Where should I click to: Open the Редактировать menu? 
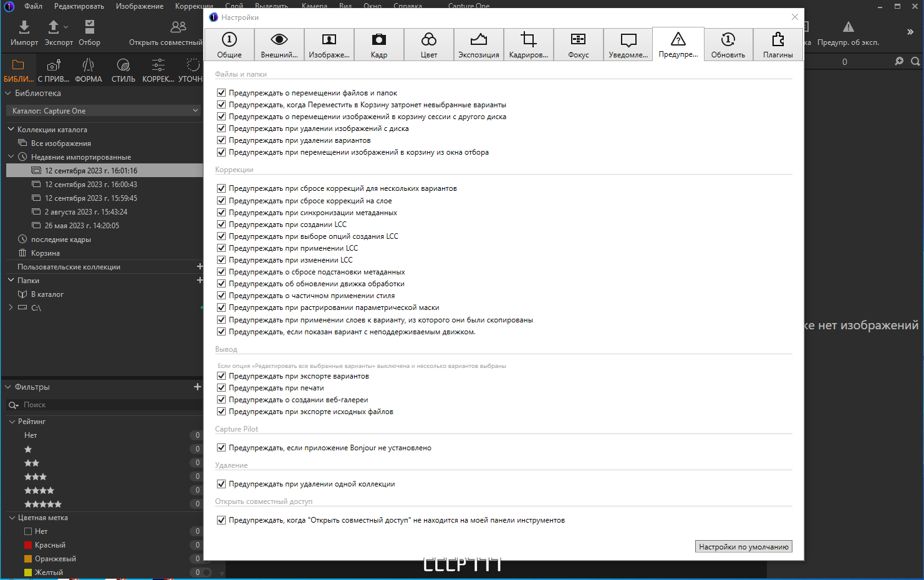pyautogui.click(x=79, y=6)
